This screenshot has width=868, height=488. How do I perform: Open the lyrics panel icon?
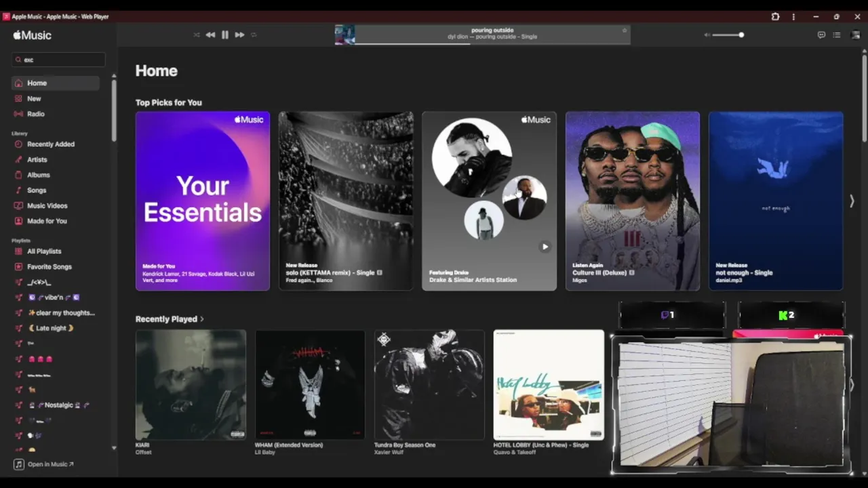point(821,35)
